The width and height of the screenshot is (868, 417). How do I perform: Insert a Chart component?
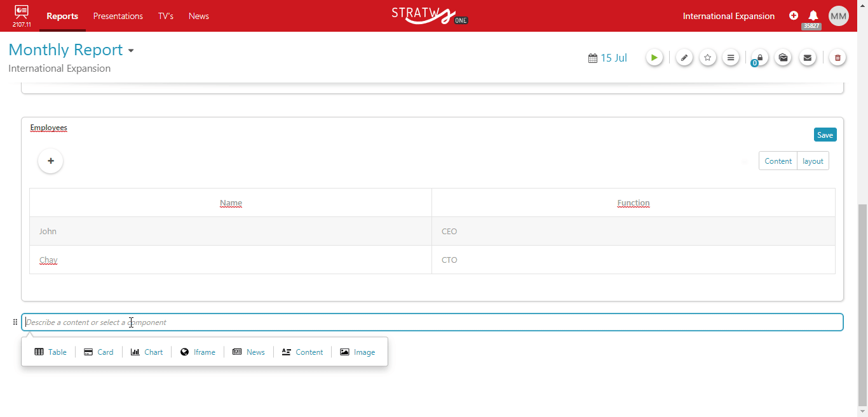coord(147,352)
